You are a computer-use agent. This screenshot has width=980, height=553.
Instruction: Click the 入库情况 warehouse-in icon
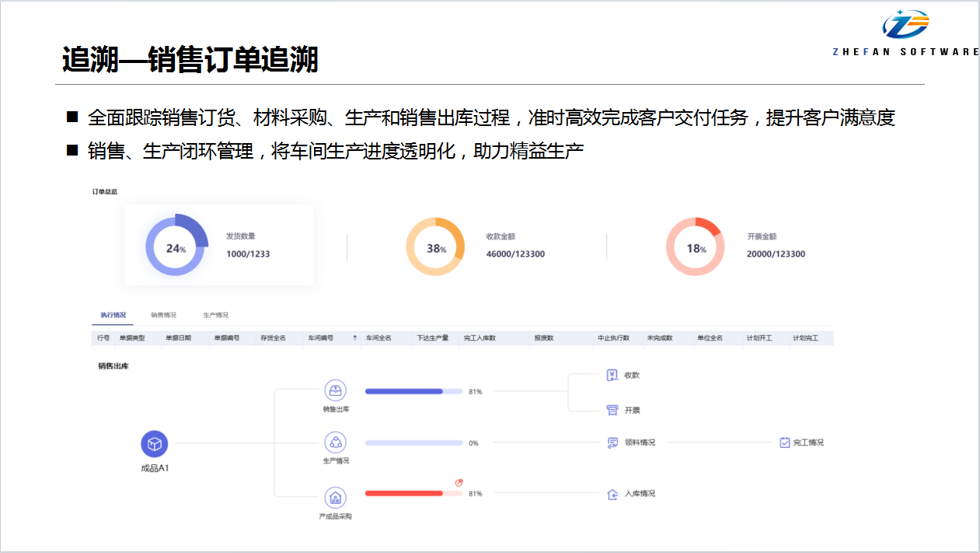pyautogui.click(x=612, y=494)
